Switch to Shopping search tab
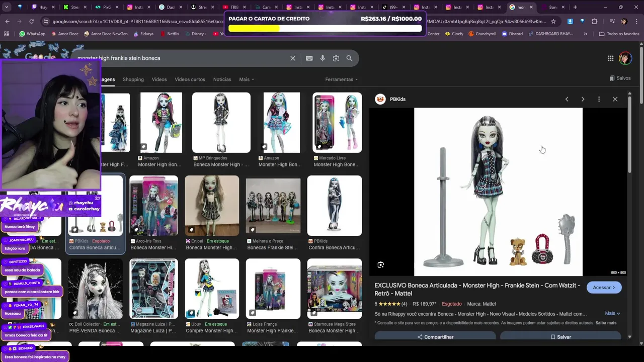The image size is (644, 362). point(133,79)
